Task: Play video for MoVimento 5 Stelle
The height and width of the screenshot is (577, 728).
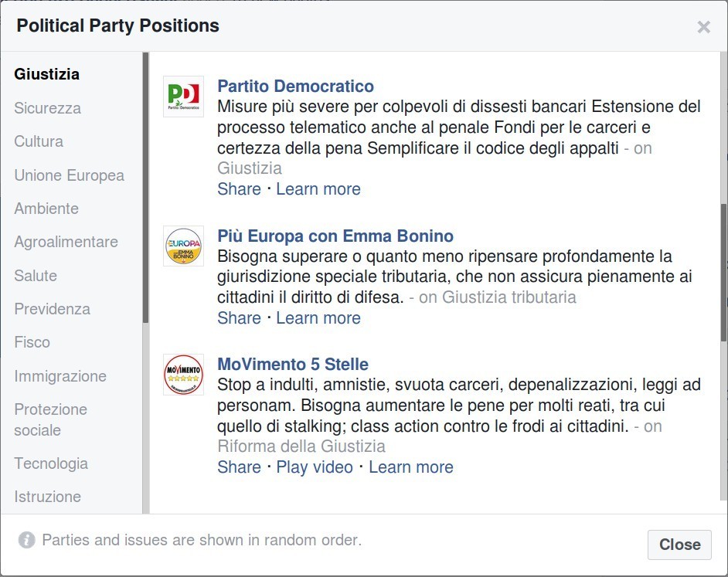Action: coord(315,467)
